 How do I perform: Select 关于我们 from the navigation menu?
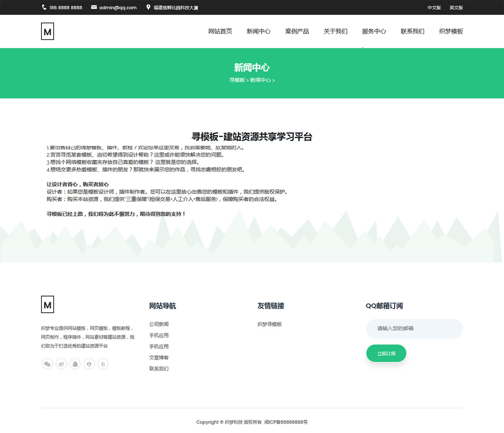(335, 31)
